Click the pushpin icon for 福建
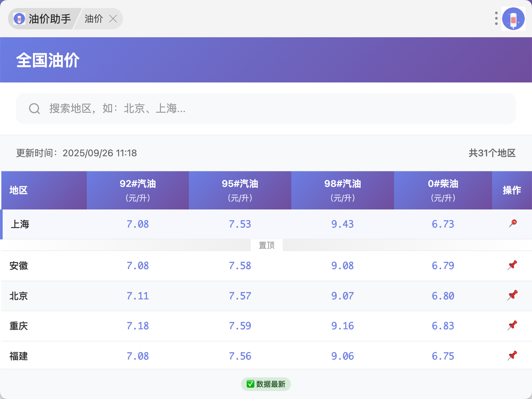This screenshot has width=532, height=399. click(512, 355)
